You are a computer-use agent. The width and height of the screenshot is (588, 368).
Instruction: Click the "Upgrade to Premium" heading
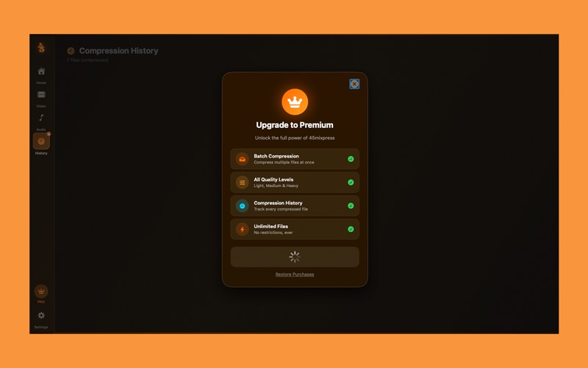click(x=295, y=125)
